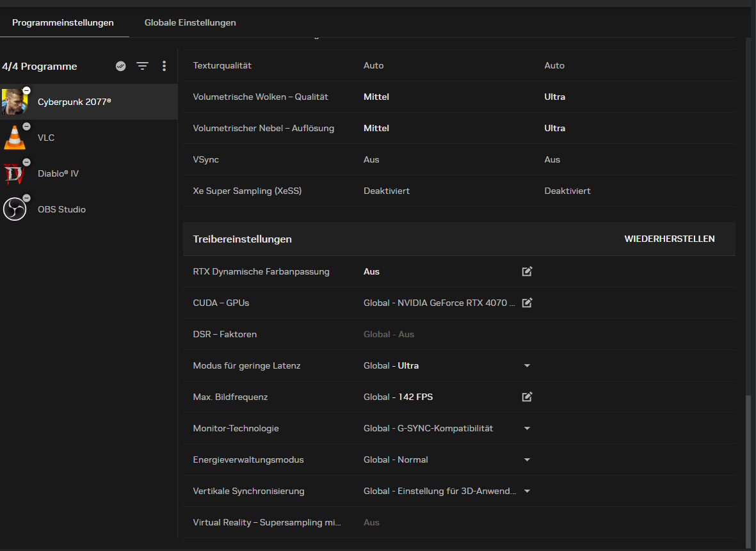Click the WIEDERHERSTELLEN button
The width and height of the screenshot is (756, 551).
(670, 239)
